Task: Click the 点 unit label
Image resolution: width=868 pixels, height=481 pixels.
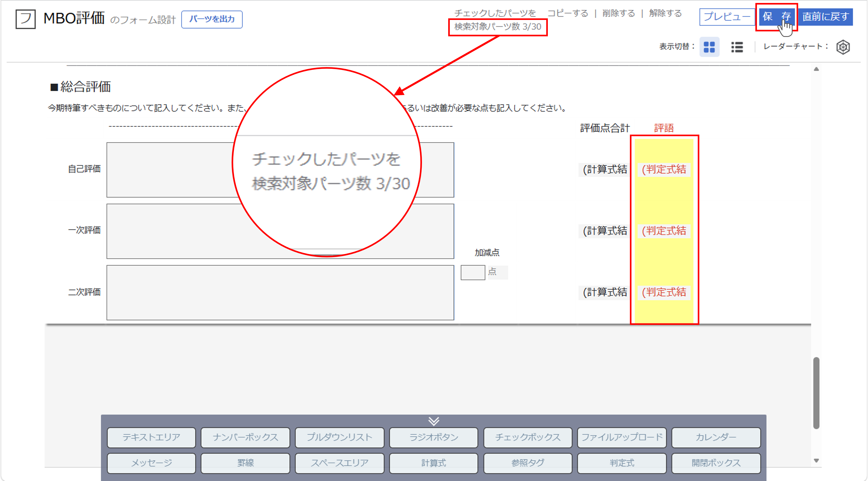Action: pyautogui.click(x=492, y=272)
